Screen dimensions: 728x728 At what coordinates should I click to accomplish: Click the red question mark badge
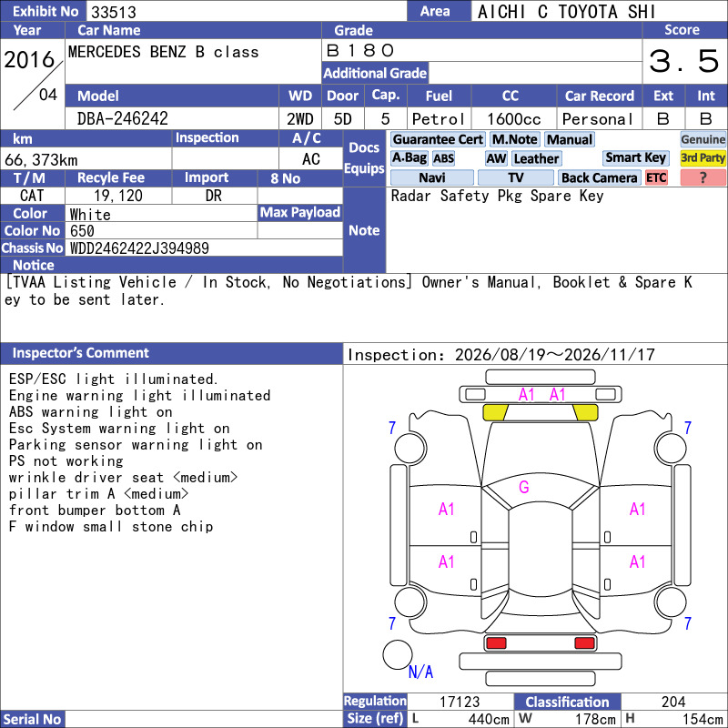pos(703,177)
